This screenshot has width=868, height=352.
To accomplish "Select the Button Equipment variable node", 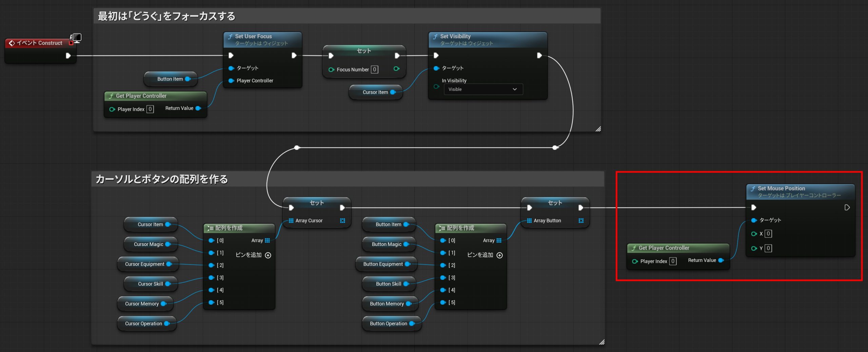I will [383, 264].
